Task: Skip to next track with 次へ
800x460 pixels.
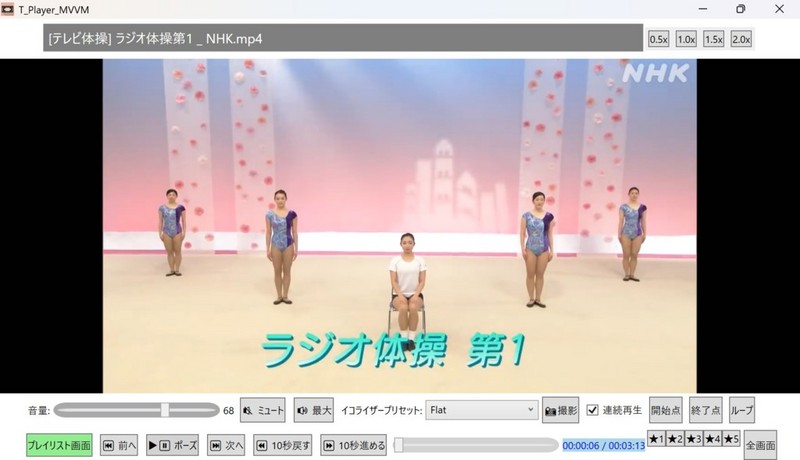Action: pos(226,446)
